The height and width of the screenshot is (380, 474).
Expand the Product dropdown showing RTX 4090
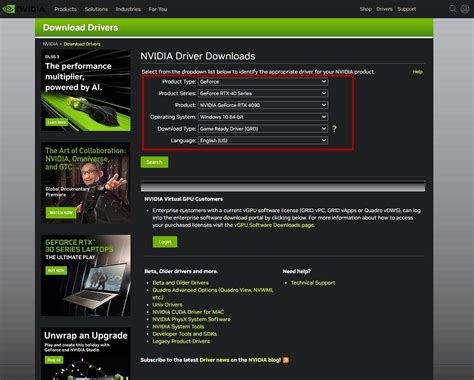[x=263, y=105]
